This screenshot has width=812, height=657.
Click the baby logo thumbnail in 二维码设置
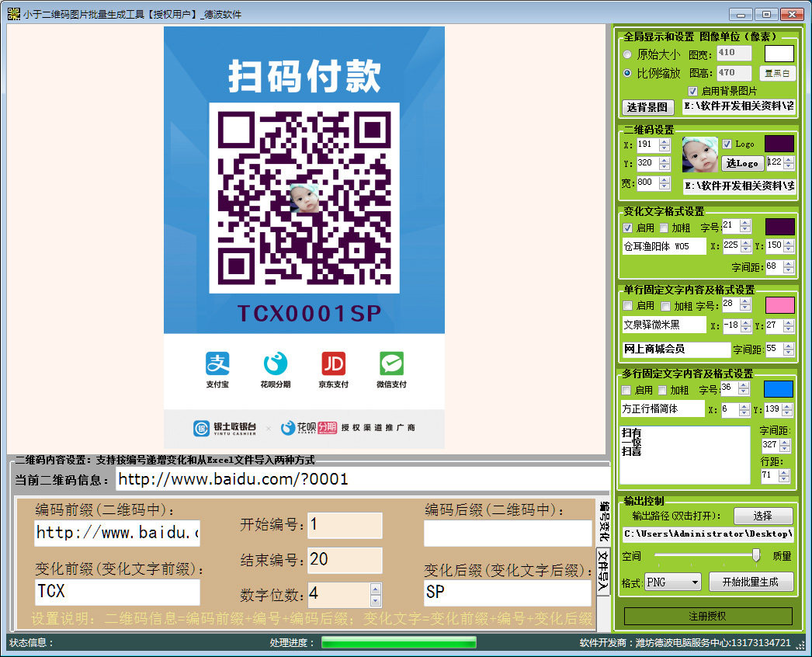coord(699,155)
